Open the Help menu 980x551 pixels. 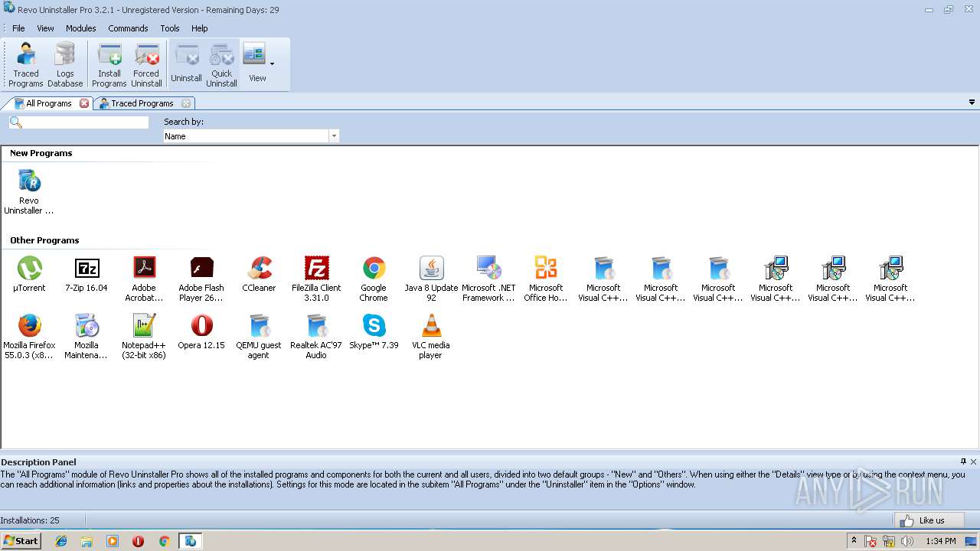pyautogui.click(x=199, y=28)
